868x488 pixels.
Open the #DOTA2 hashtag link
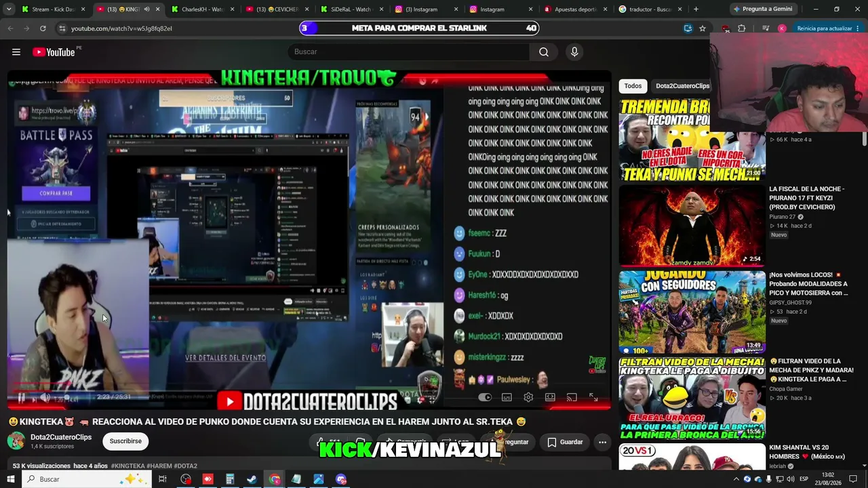(185, 466)
